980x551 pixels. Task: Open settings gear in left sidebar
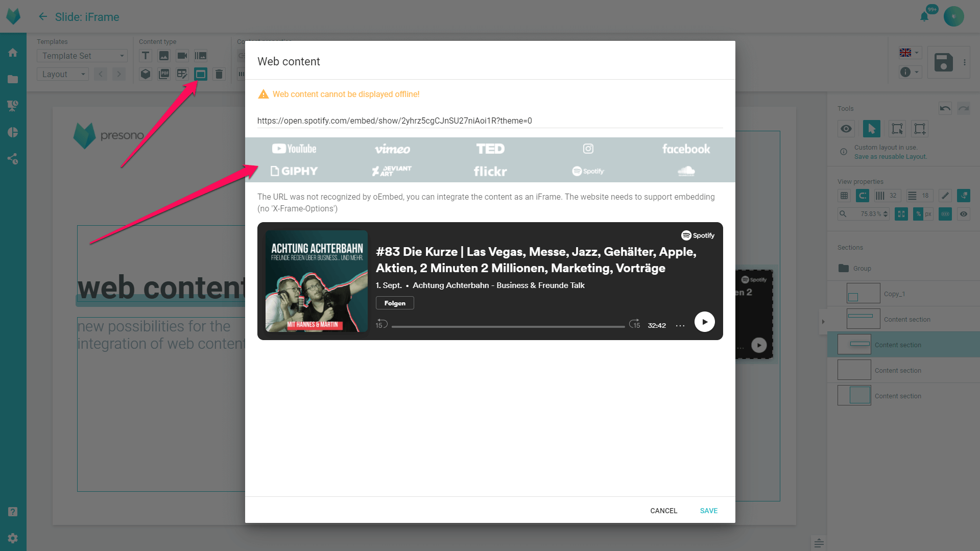point(13,538)
